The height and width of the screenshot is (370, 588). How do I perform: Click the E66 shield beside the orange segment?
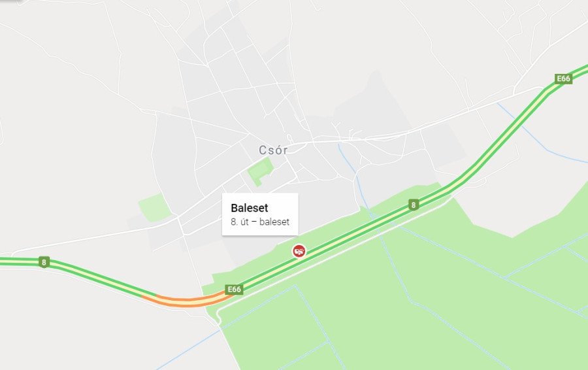pos(234,290)
